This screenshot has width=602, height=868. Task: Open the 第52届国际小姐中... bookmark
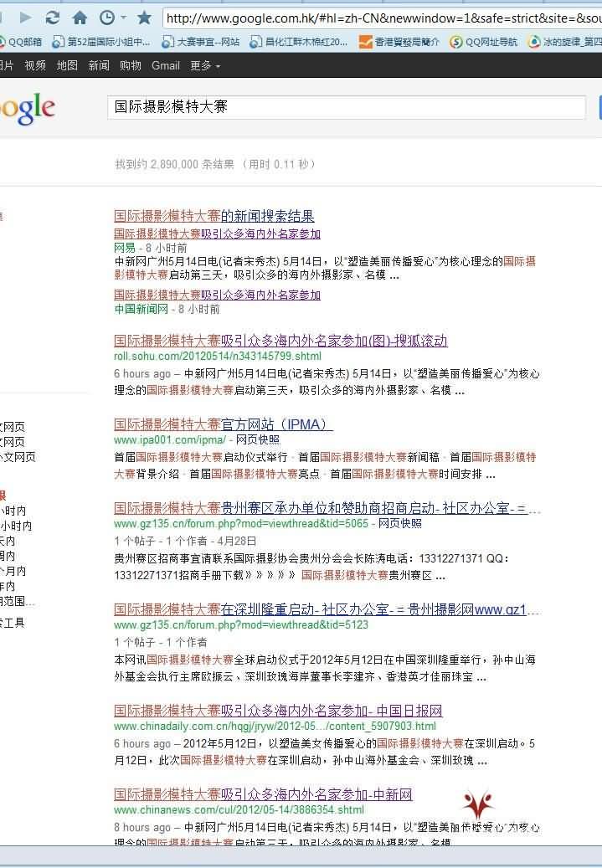point(101,42)
